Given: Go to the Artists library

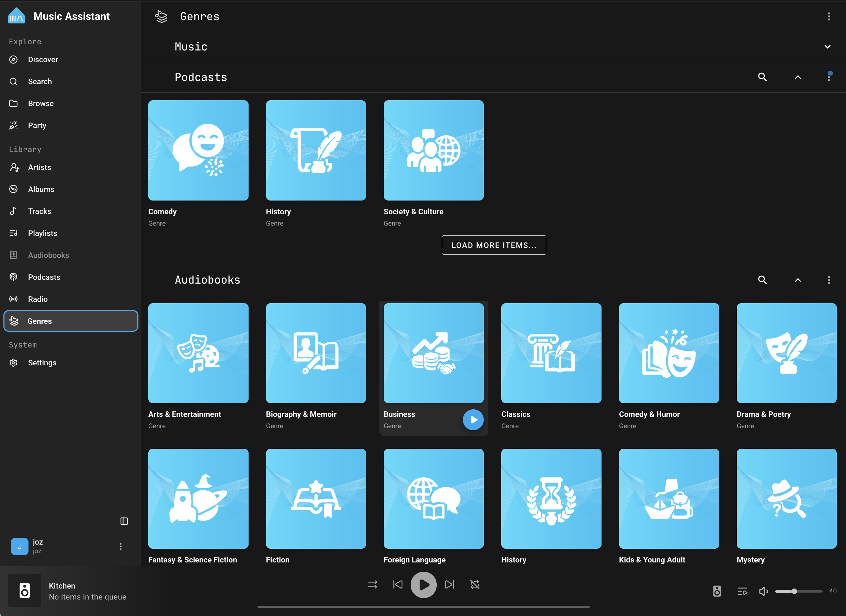Looking at the screenshot, I should 70,167.
